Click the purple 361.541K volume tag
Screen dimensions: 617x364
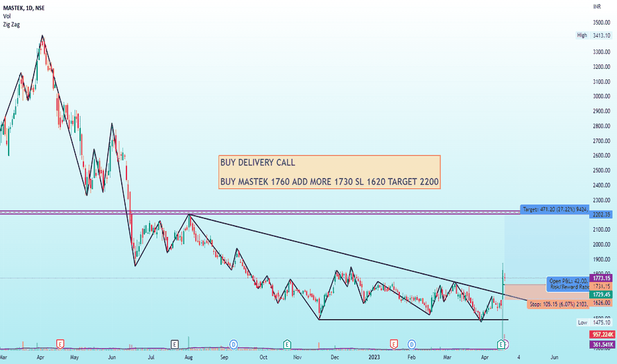pos(602,345)
